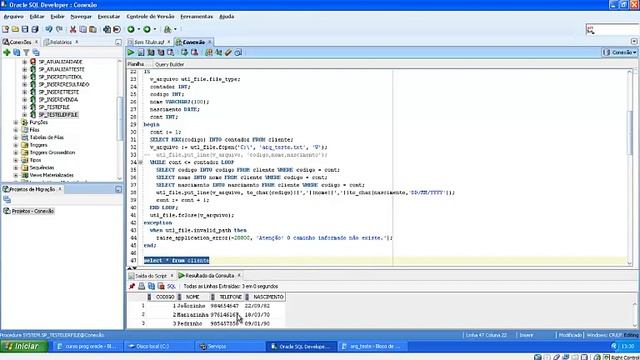Select the Resultado da Consulta tab
The image size is (640, 360).
pos(209,276)
